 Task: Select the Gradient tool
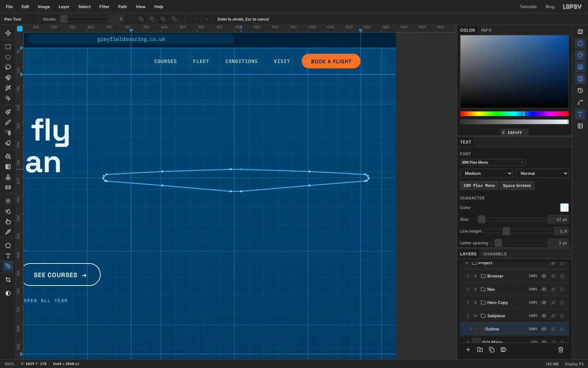pyautogui.click(x=8, y=167)
